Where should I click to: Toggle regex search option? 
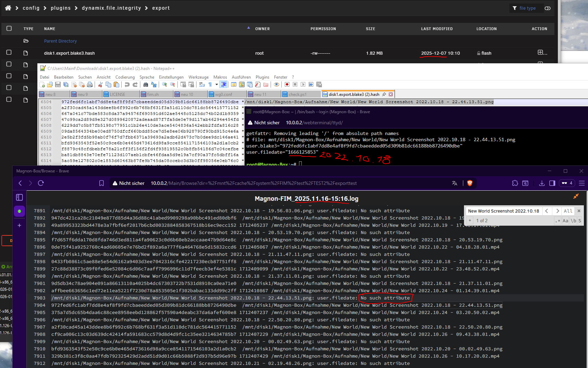pos(558,221)
